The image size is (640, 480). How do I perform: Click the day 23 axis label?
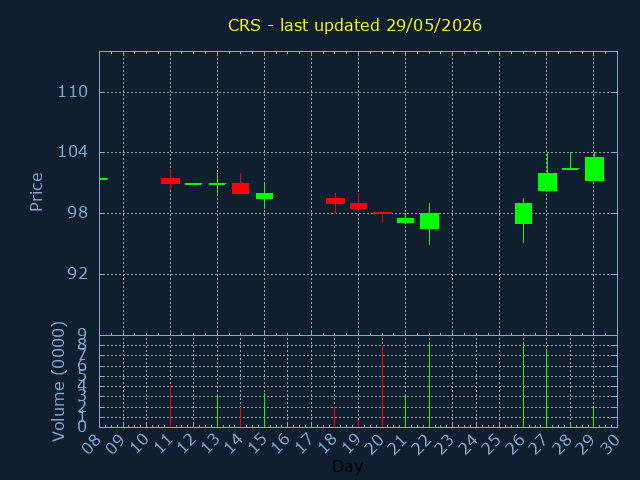click(x=446, y=444)
